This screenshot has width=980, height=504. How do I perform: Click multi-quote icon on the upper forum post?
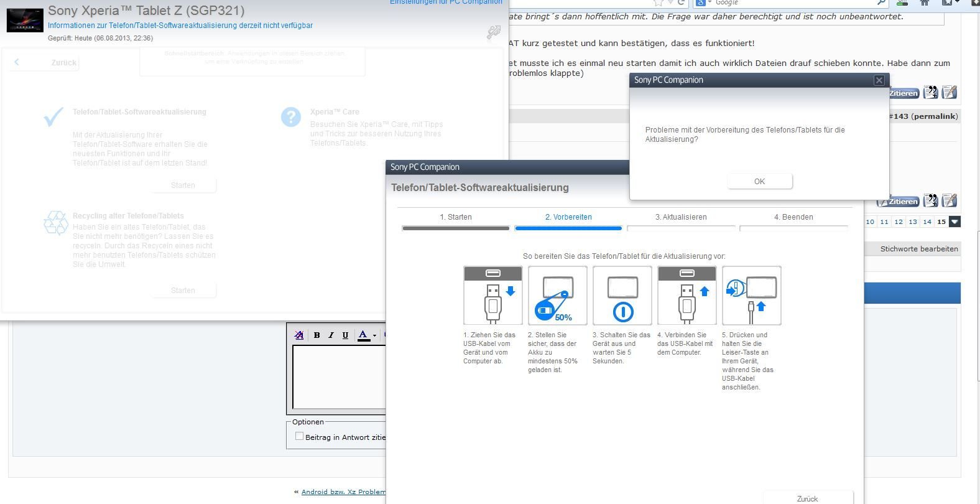tap(930, 93)
